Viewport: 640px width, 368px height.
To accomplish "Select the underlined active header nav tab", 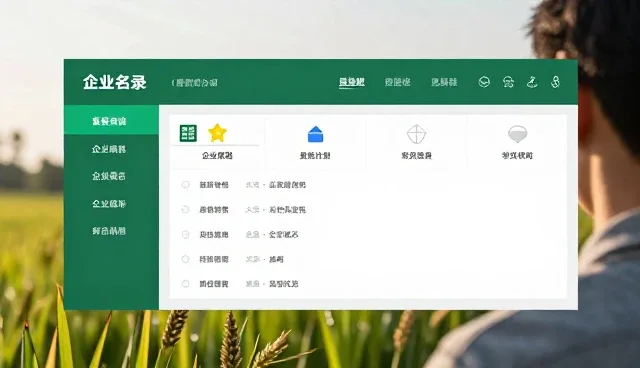I will (x=351, y=82).
